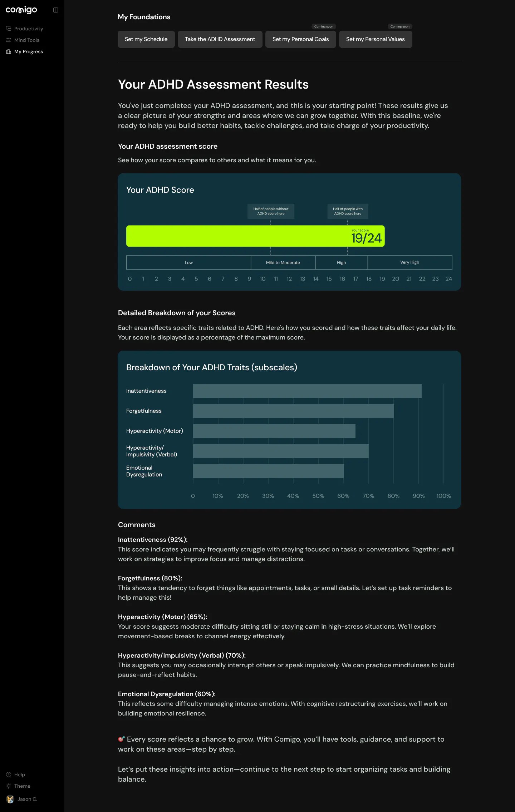Click the Emotional Dysregulation chart bar

pos(268,471)
